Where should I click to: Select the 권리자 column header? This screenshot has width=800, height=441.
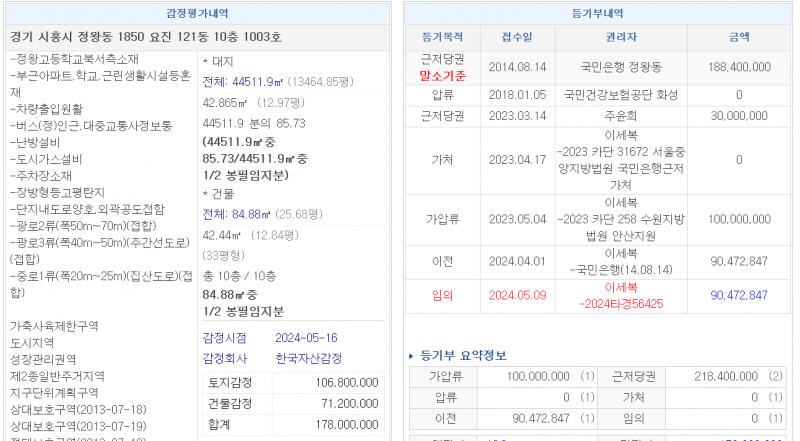click(620, 37)
